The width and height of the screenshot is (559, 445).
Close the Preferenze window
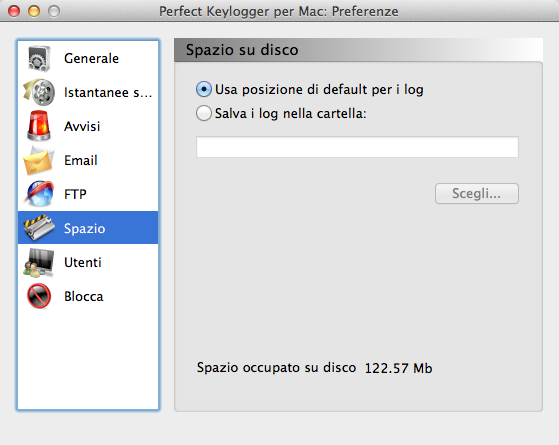[x=14, y=11]
